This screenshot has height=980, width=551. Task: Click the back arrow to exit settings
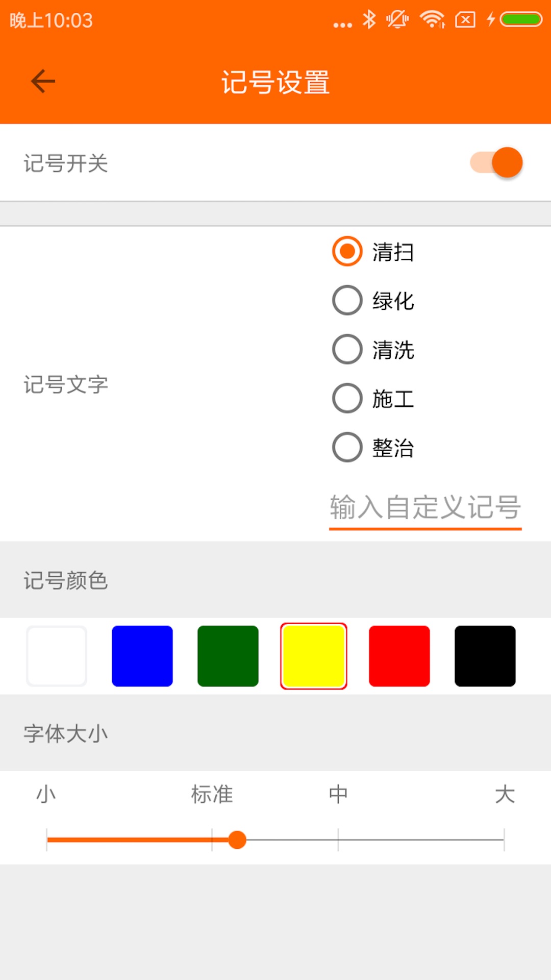point(43,80)
